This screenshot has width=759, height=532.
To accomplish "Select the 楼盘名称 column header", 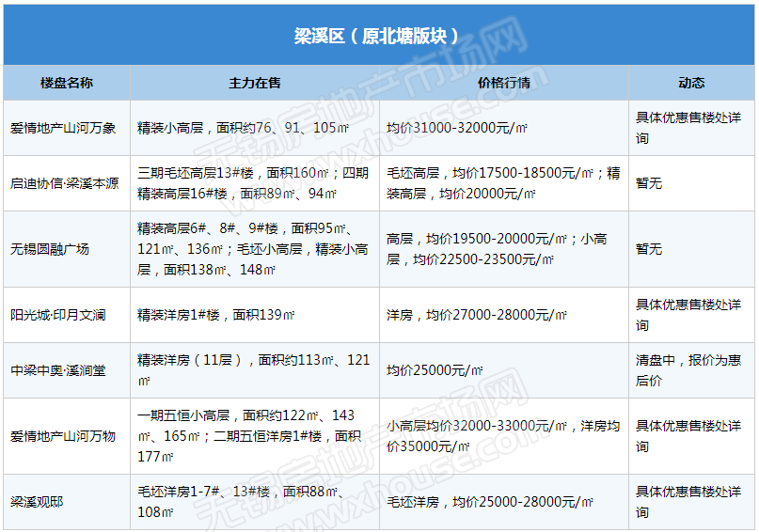I will click(67, 84).
